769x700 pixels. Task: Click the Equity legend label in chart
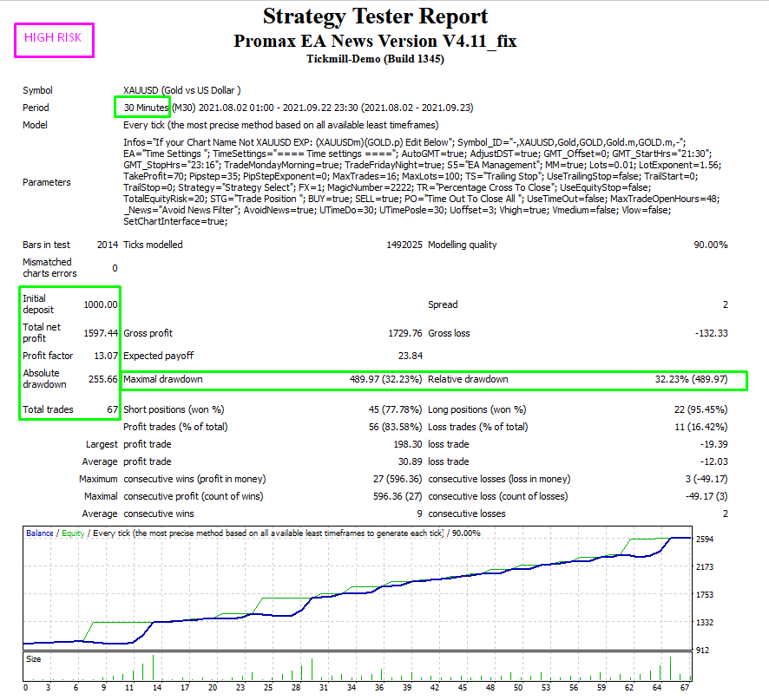tap(73, 533)
